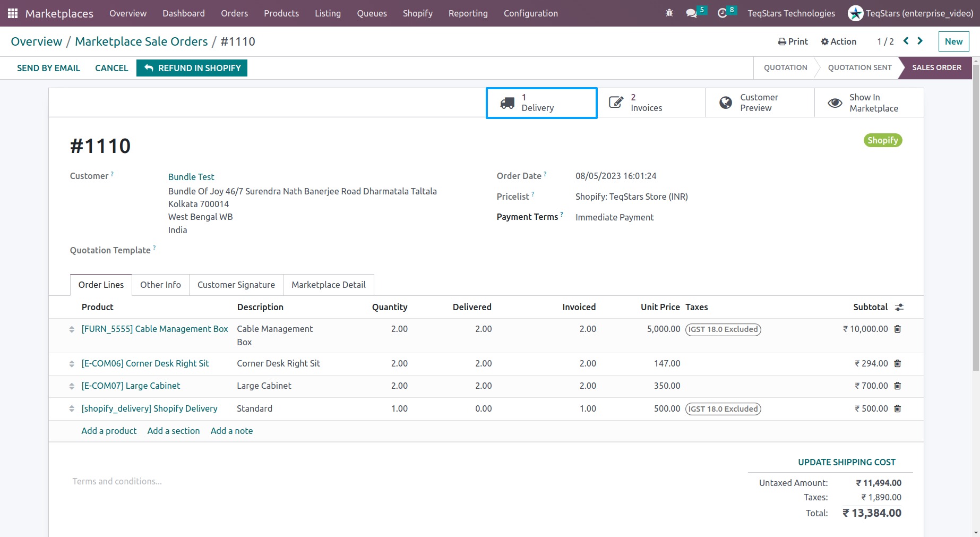
Task: Click IGST 18.0 tag on Cable Management row
Action: coord(723,329)
